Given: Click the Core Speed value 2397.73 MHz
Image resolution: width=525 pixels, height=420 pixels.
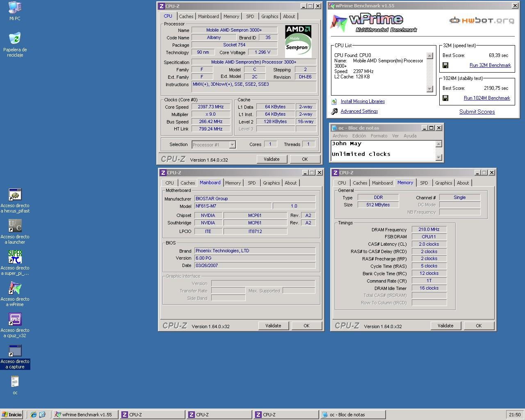Looking at the screenshot, I should (x=211, y=107).
